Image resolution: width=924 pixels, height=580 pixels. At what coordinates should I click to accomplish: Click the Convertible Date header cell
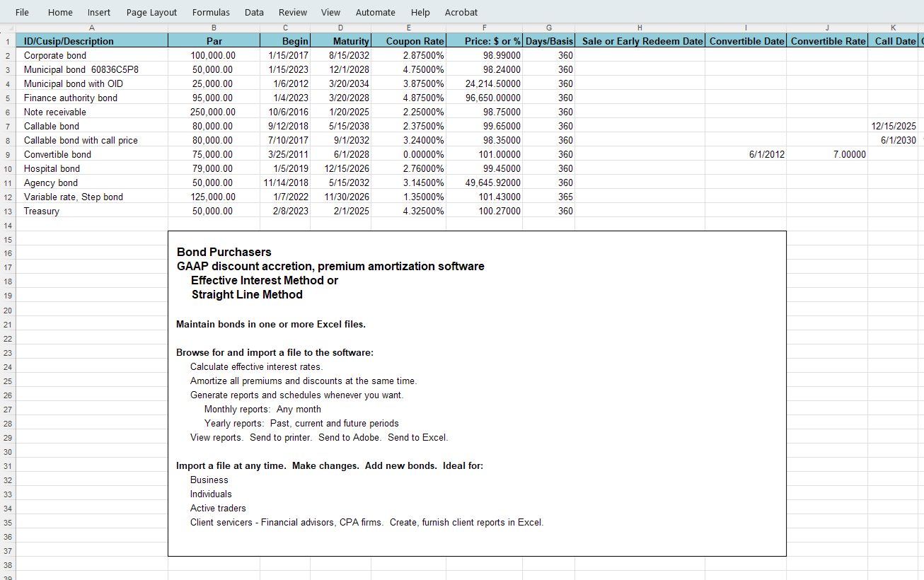coord(746,41)
